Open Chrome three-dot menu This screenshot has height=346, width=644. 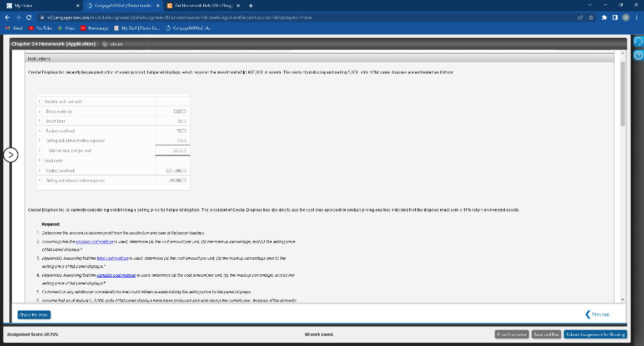click(636, 18)
